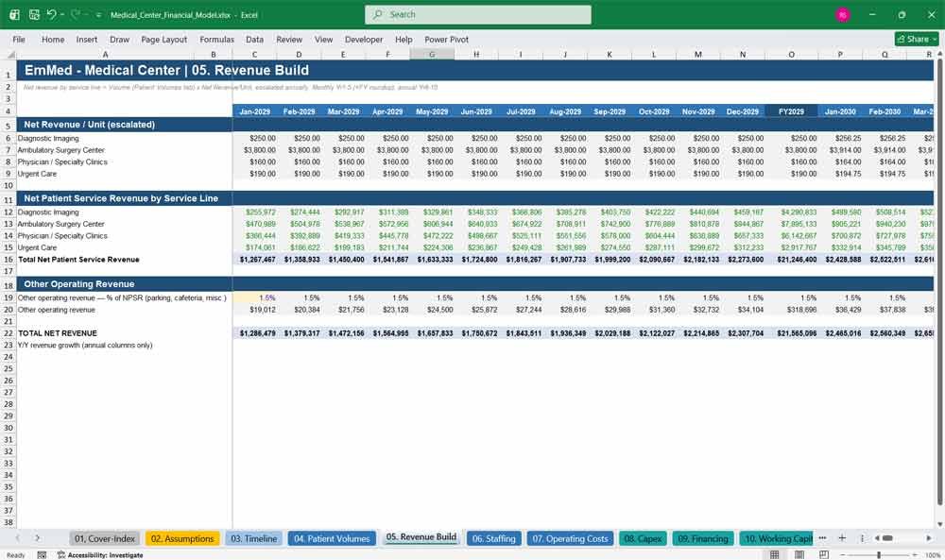The width and height of the screenshot is (945, 560).
Task: Select row 16 header
Action: [9, 260]
